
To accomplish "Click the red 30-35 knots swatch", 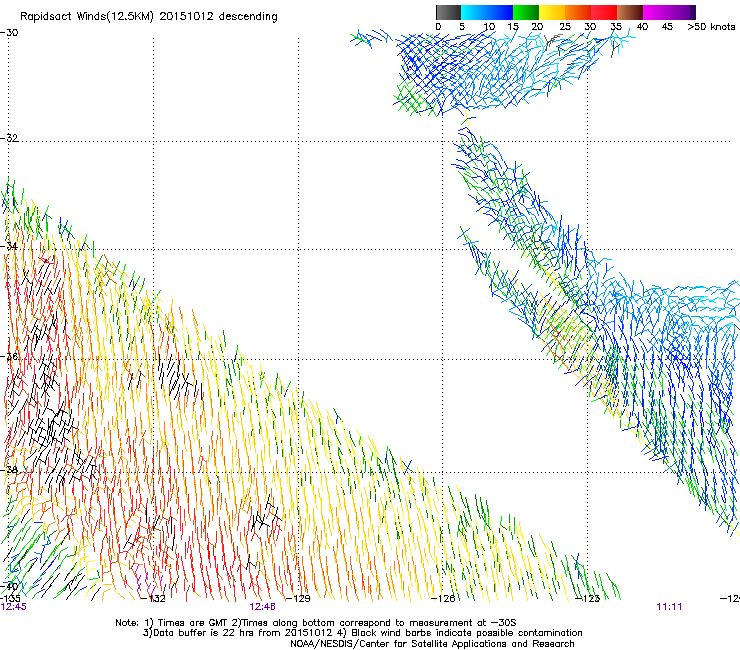I will (604, 12).
